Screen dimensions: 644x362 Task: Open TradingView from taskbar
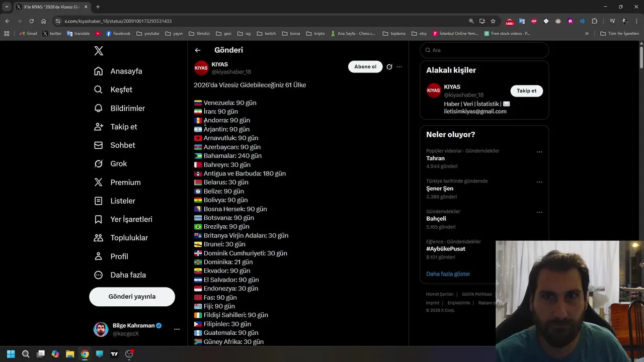[x=114, y=354]
